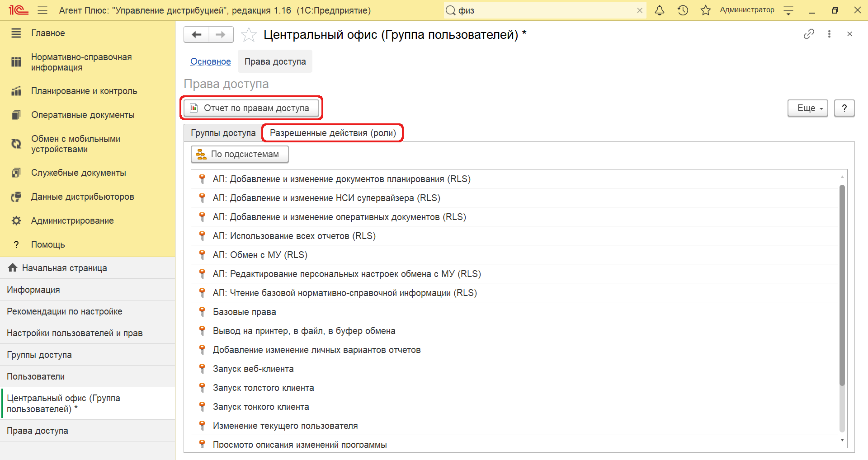
Task: Switch to Права доступа open window
Action: (87, 431)
